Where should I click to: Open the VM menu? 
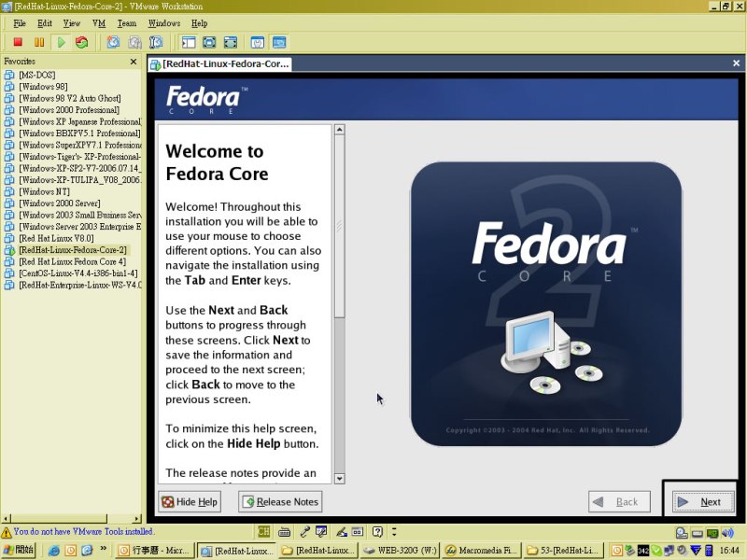[99, 23]
